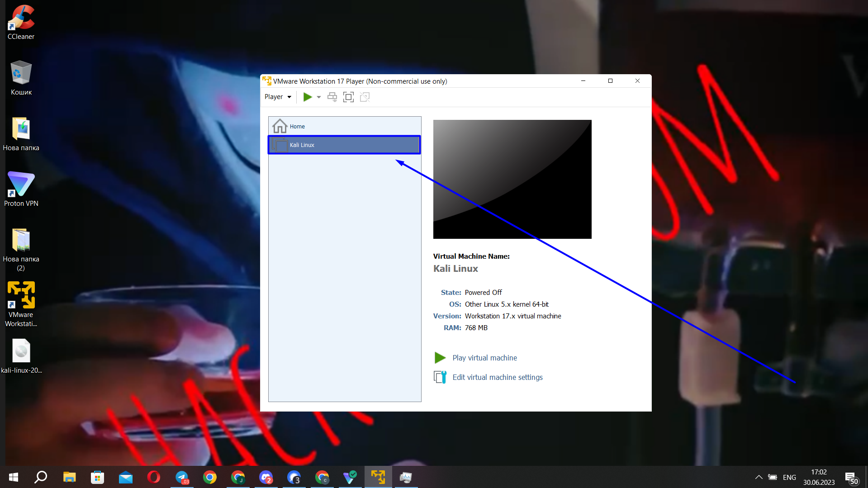Select the Proton VPN desktop shortcut
Screen dimensions: 868x488
coord(21,190)
